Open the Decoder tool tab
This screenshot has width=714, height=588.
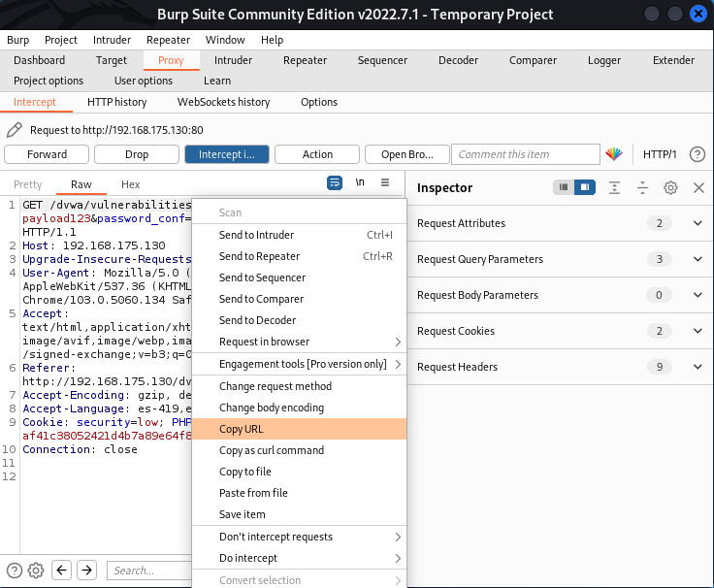(458, 60)
